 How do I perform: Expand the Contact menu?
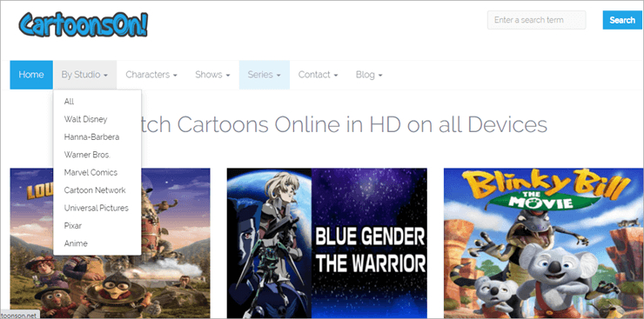(x=318, y=75)
